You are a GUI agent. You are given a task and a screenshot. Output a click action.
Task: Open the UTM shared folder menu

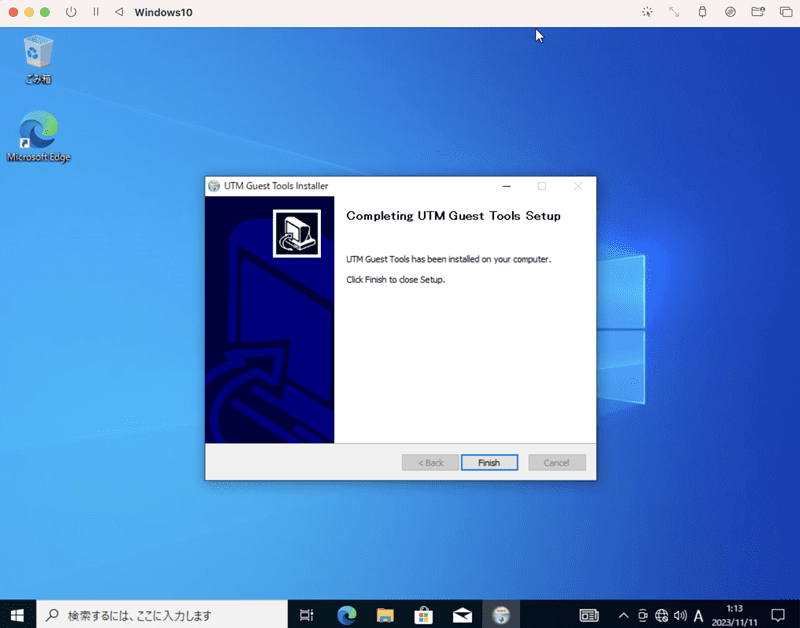[x=758, y=12]
